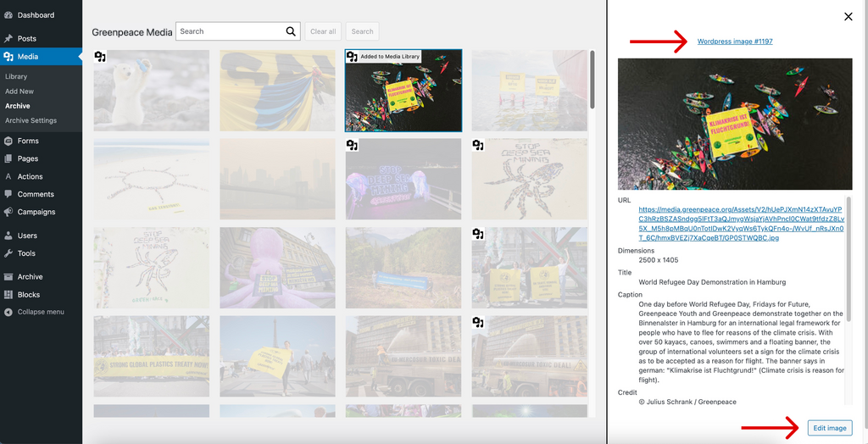
Task: Open the Wordpress image #1197 link
Action: (x=735, y=42)
